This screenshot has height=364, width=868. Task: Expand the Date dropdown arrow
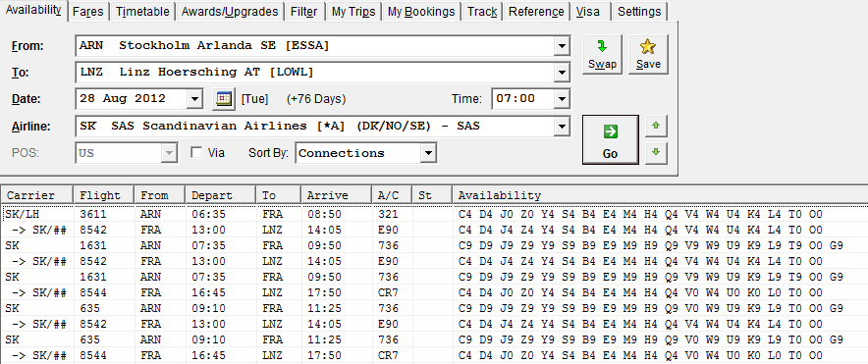click(x=194, y=99)
